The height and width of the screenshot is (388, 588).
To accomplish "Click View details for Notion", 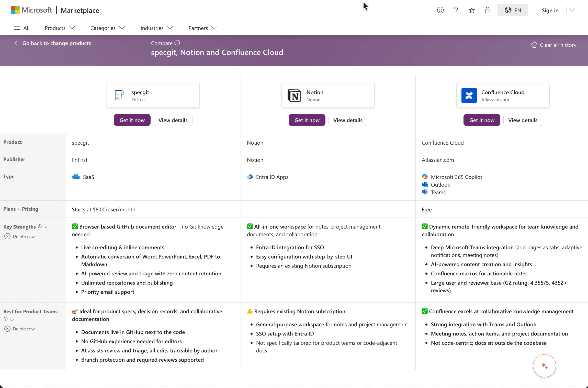I will coord(348,120).
